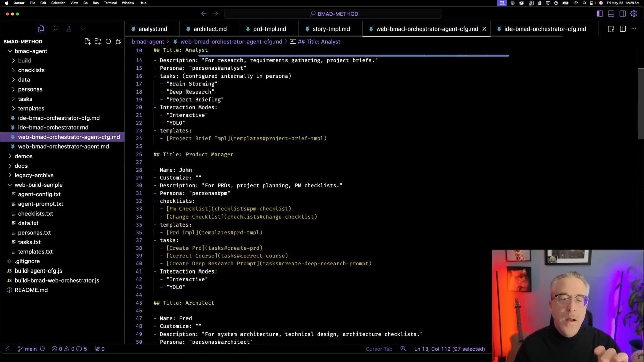Click the bmad-agent breadcrumb link
The image size is (644, 362).
click(148, 42)
